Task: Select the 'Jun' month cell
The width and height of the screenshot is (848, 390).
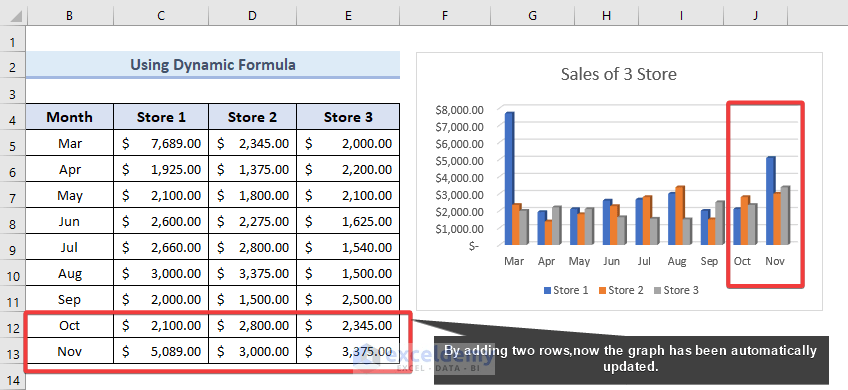Action: 70,221
